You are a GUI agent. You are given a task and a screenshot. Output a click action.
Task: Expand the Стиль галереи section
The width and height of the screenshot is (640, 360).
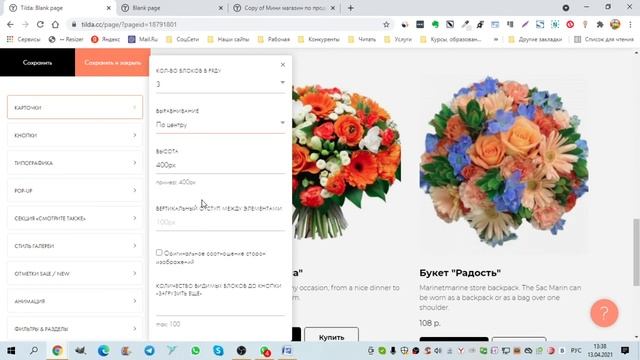[75, 246]
